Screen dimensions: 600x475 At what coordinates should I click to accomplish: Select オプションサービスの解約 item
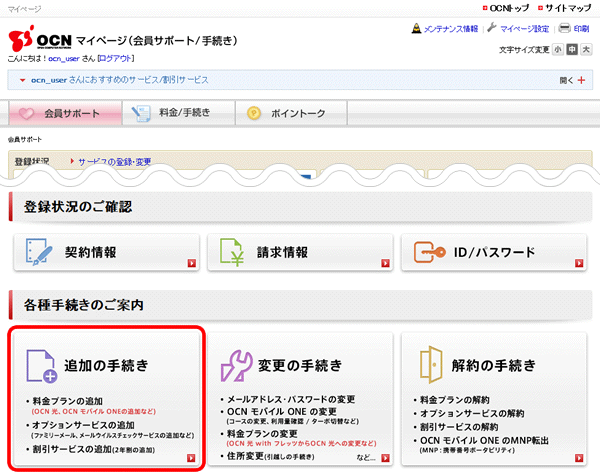click(472, 413)
